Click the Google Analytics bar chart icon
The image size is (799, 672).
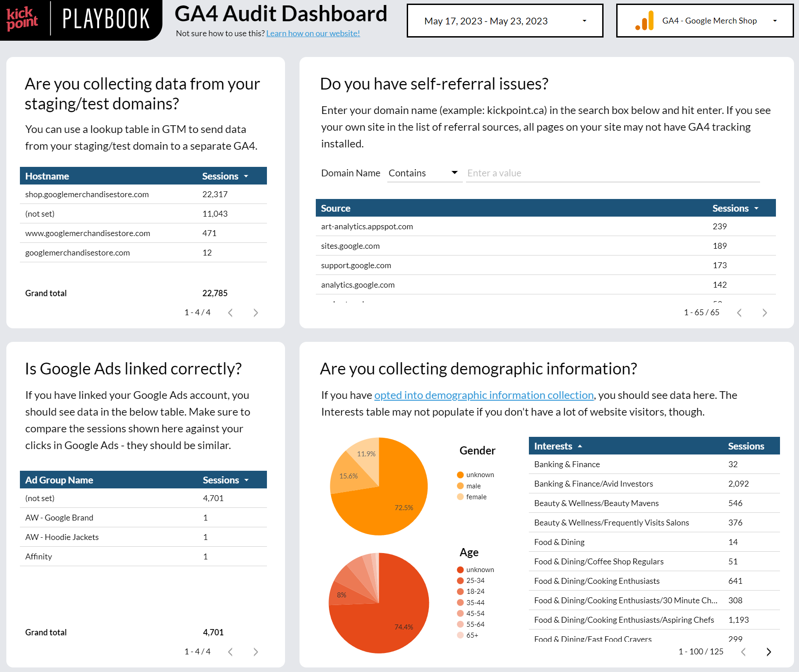click(x=645, y=21)
